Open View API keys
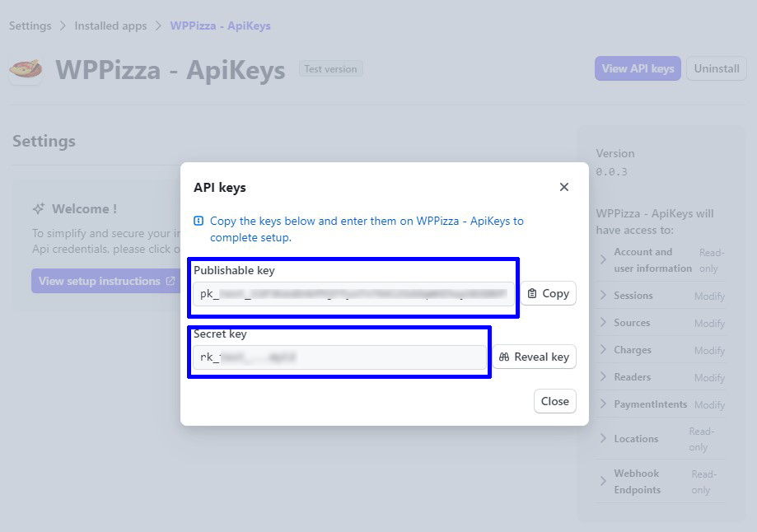This screenshot has width=757, height=532. click(x=638, y=68)
